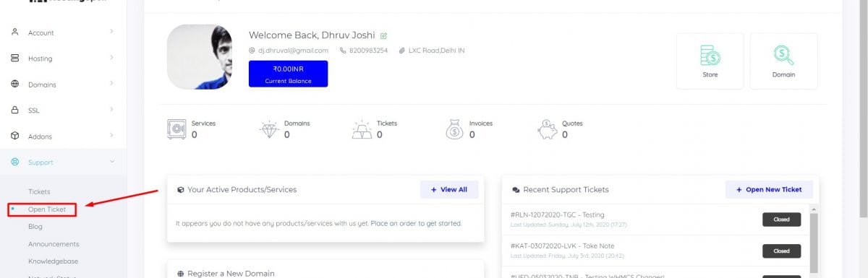Click the Account user icon in sidebar
Screen dimensions: 868x278
coord(14,32)
